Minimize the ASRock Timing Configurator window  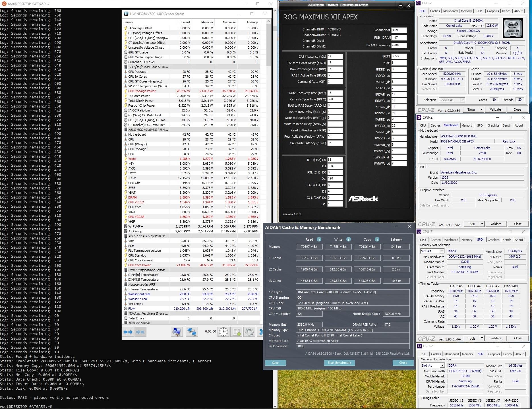coord(400,5)
